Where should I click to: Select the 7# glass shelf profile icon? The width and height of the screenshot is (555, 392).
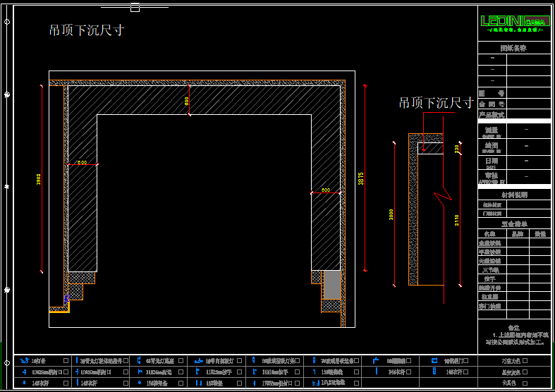pyautogui.click(x=315, y=360)
